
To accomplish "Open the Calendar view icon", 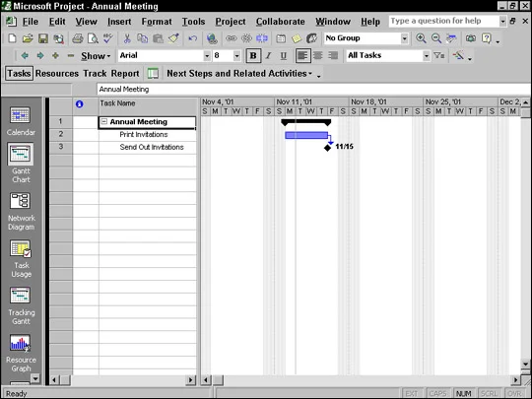I will (20, 115).
